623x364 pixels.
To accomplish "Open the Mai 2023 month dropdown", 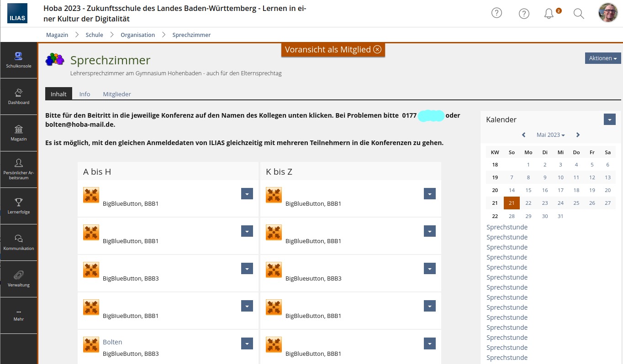I will click(550, 135).
